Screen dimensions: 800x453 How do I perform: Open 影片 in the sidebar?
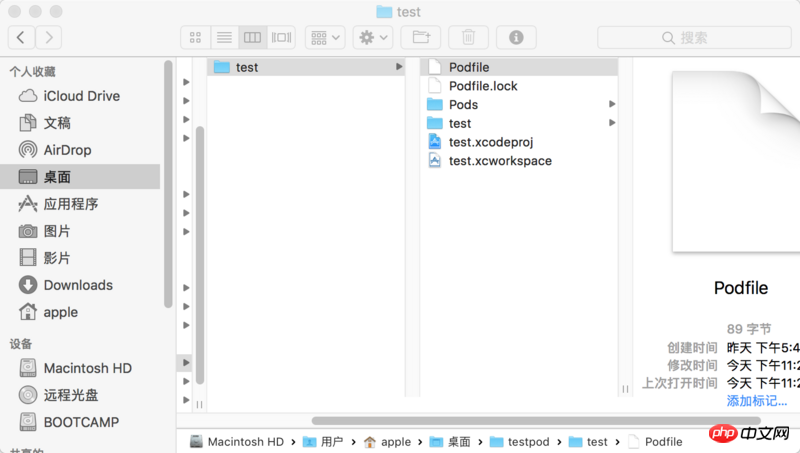tap(82, 258)
